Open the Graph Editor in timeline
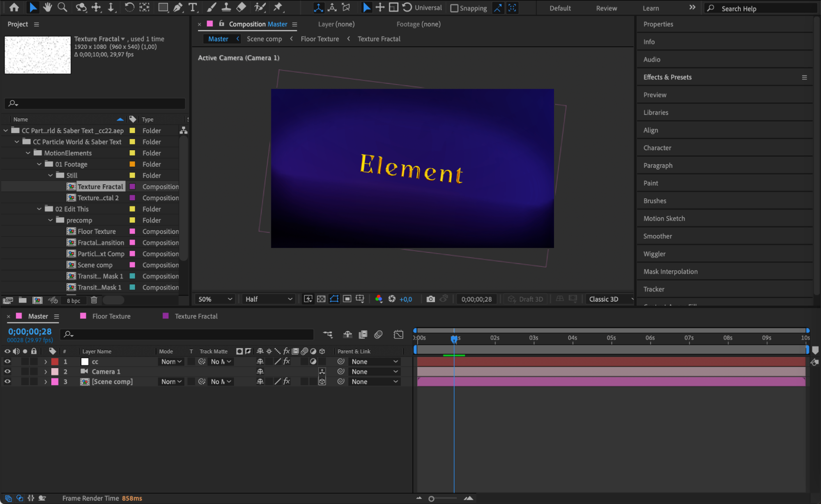Screen dimensions: 821x504 [398, 335]
